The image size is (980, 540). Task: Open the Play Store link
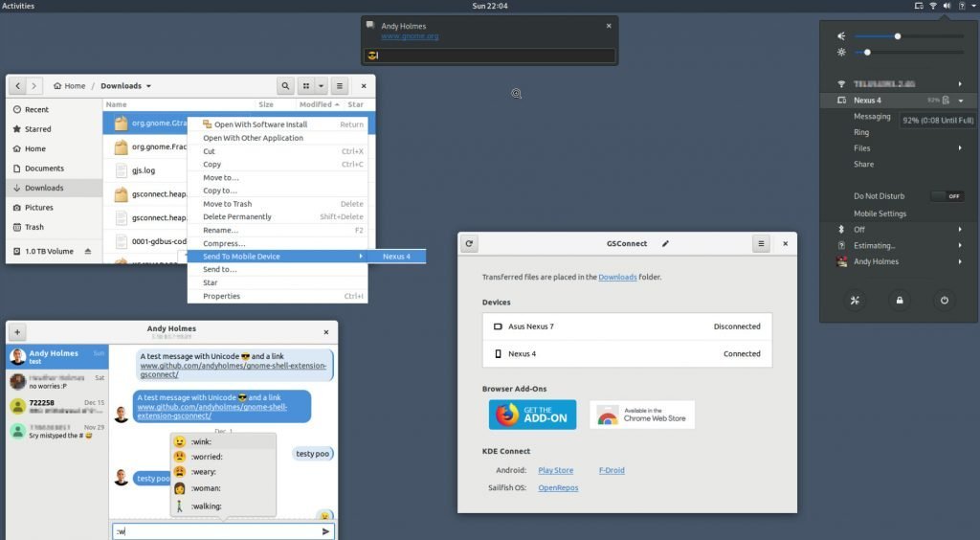[556, 471]
